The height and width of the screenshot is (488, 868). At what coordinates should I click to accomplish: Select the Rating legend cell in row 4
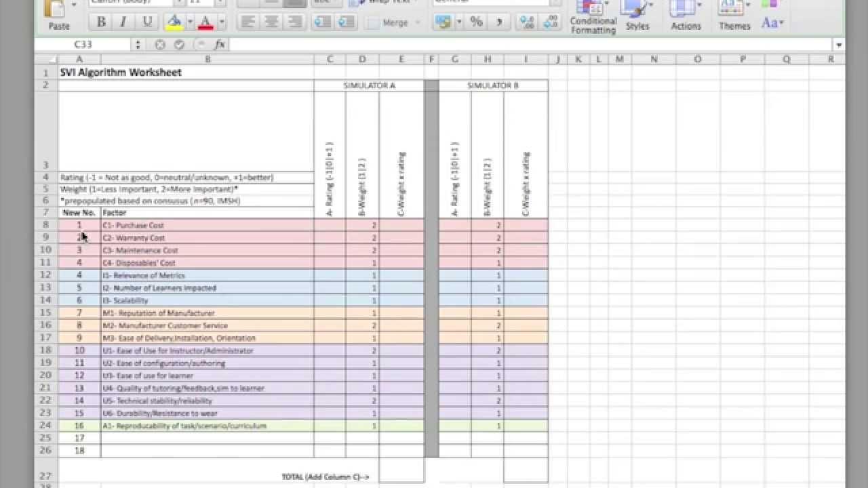click(186, 178)
